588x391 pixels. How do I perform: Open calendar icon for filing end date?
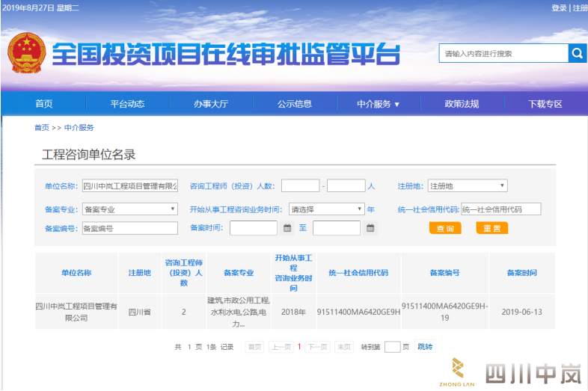point(370,228)
